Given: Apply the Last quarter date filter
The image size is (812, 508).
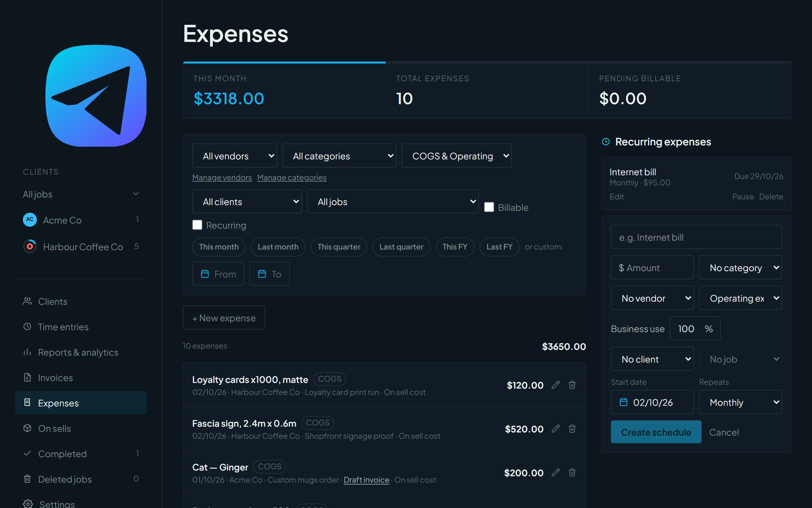Looking at the screenshot, I should [401, 247].
